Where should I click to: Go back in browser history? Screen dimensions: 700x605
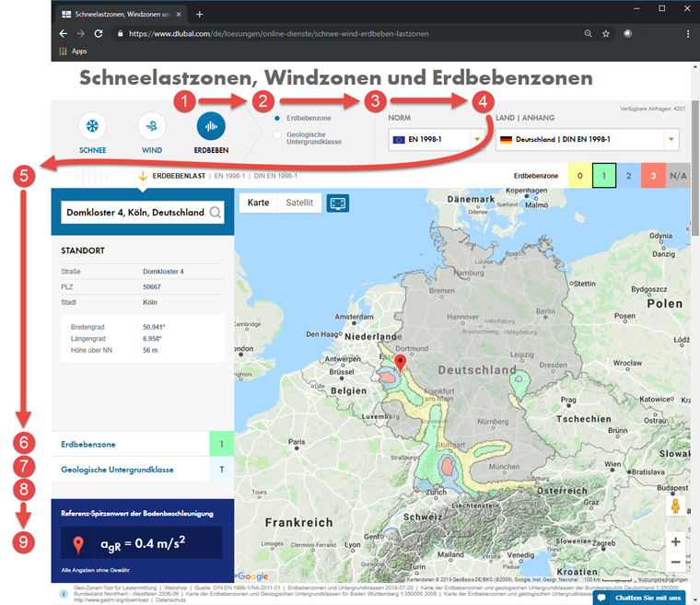pos(64,33)
